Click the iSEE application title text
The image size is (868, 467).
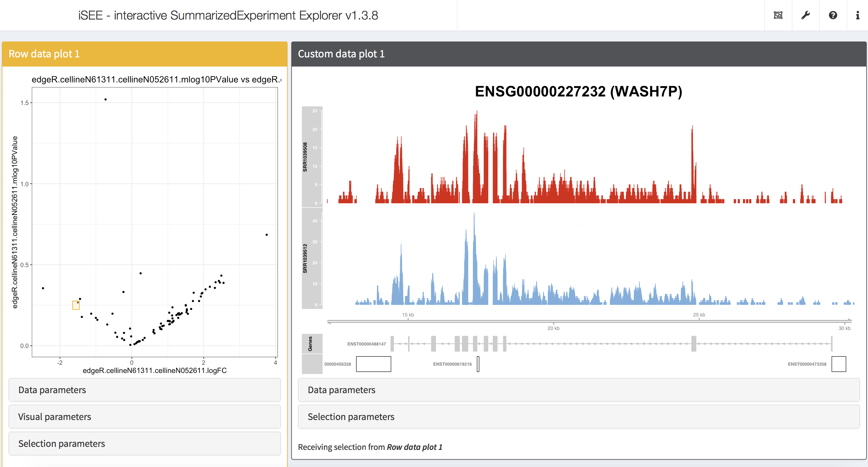[x=228, y=16]
